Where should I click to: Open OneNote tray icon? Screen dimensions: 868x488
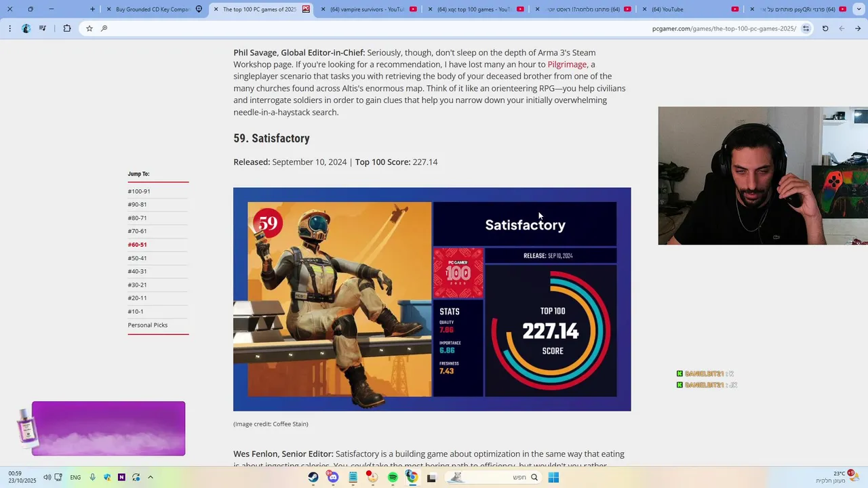pos(121,477)
